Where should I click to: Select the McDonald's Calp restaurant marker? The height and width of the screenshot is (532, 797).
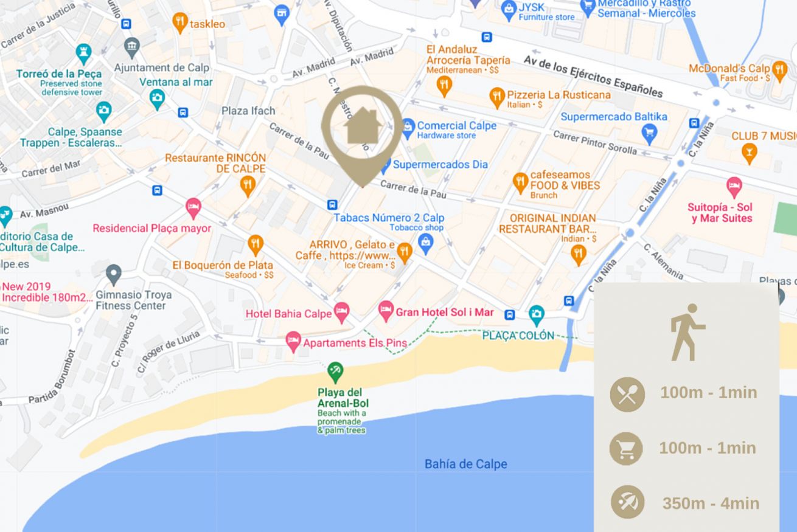[779, 70]
